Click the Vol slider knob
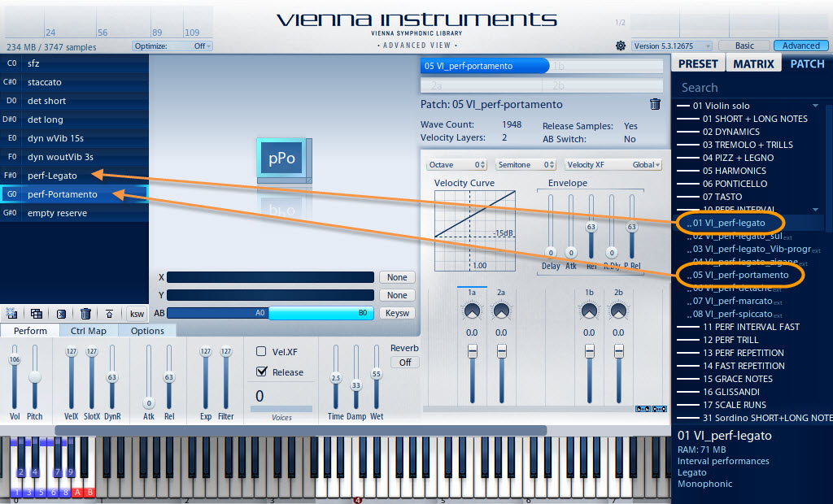Image resolution: width=833 pixels, height=504 pixels. click(x=15, y=359)
